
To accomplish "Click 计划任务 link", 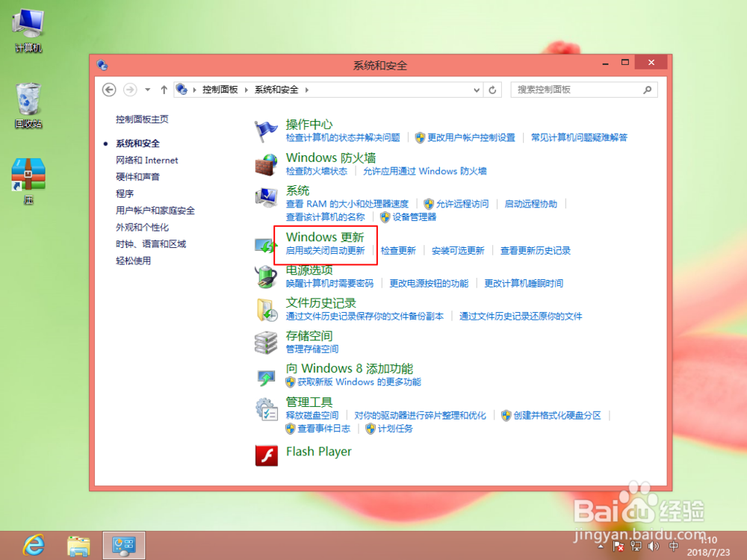I will coord(395,429).
